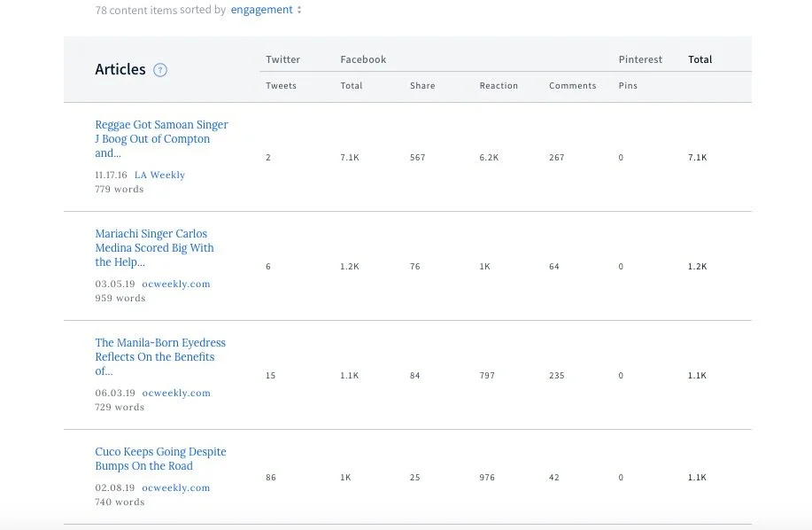Viewport: 812px width, 530px height.
Task: Click the Articles help question-mark icon
Action: coord(160,70)
